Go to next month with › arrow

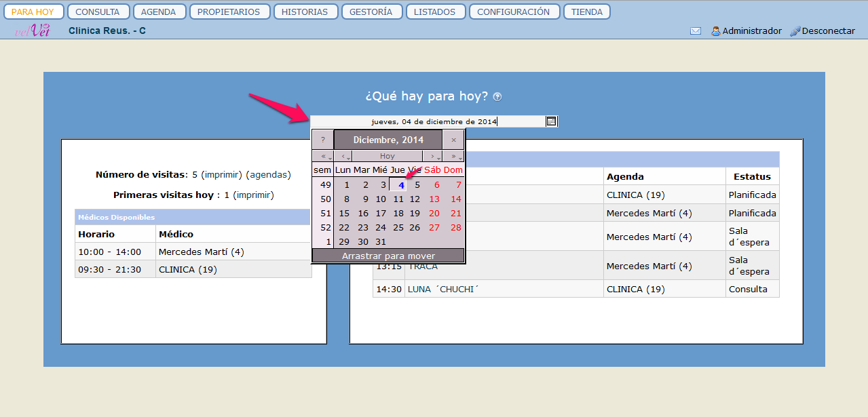(x=433, y=156)
